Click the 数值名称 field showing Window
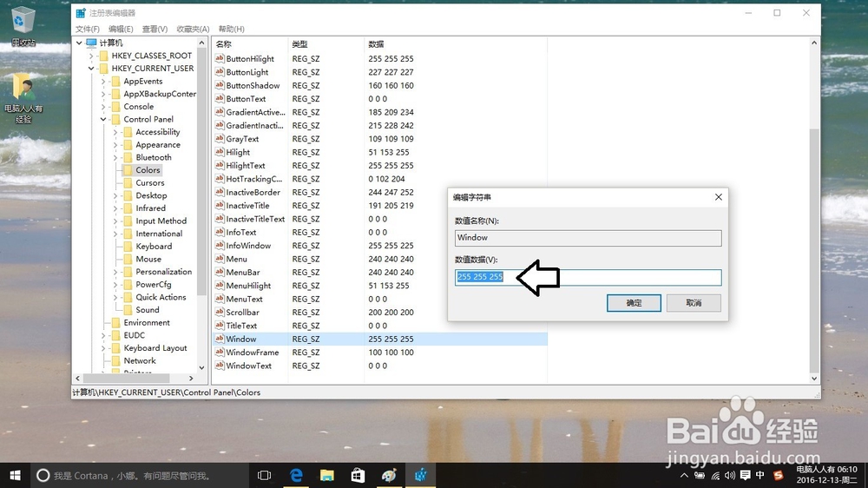Viewport: 868px width, 488px height. coord(588,238)
